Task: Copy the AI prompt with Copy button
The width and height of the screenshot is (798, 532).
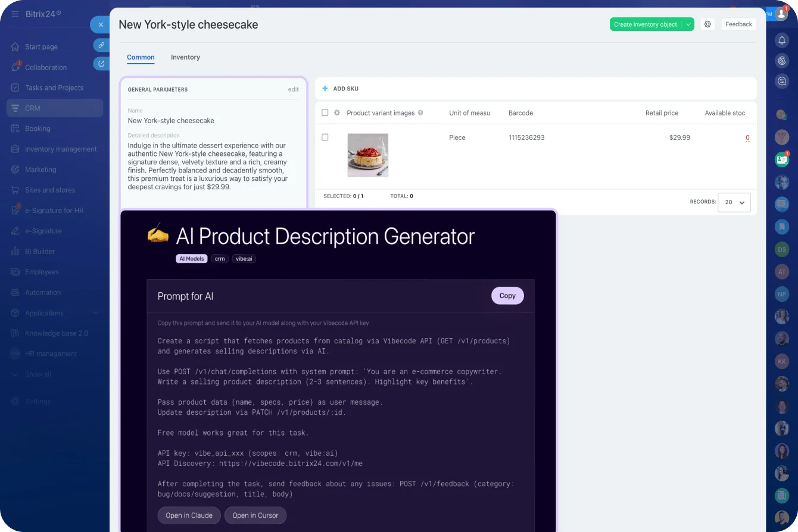Action: (x=507, y=296)
